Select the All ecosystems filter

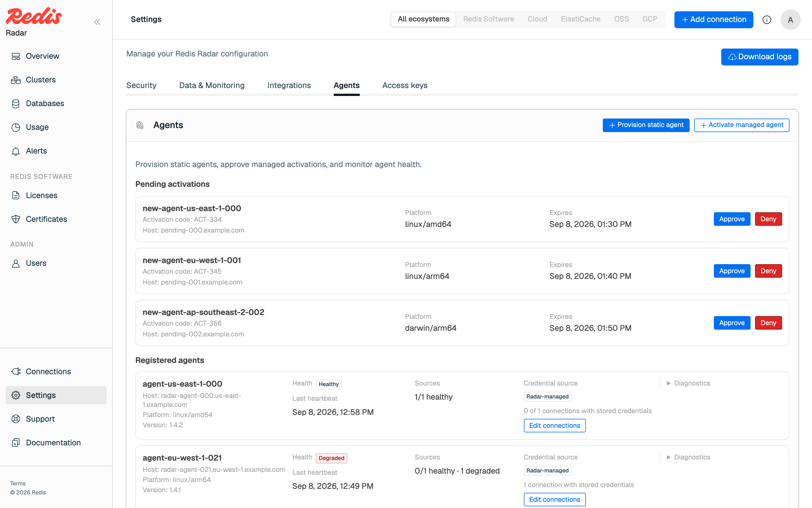coord(423,19)
